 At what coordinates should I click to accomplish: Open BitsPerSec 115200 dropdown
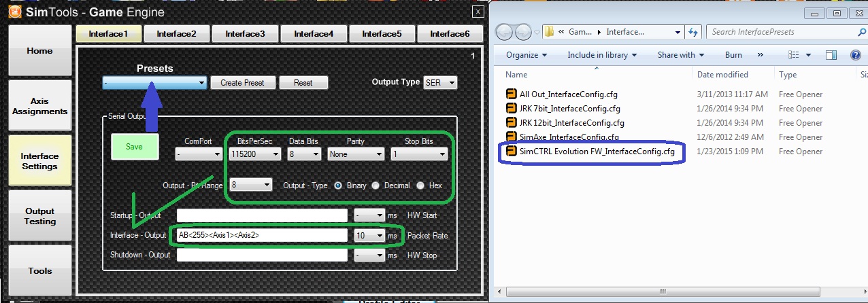[x=255, y=154]
